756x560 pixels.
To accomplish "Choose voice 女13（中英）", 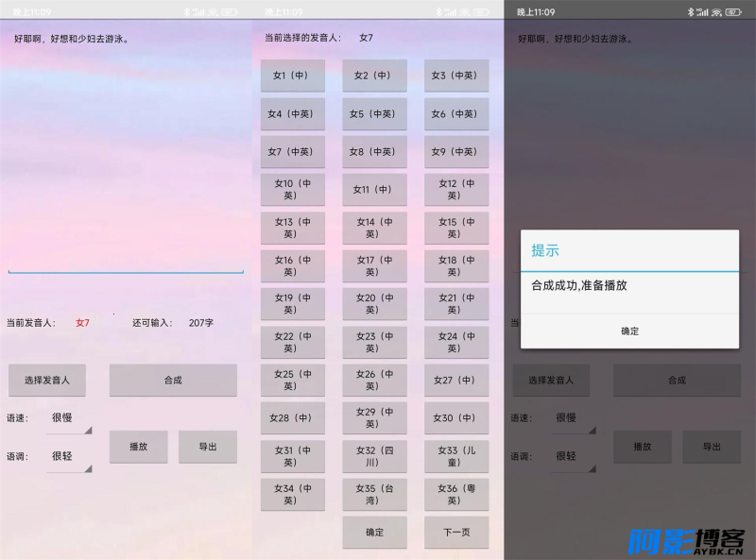I will tap(293, 228).
